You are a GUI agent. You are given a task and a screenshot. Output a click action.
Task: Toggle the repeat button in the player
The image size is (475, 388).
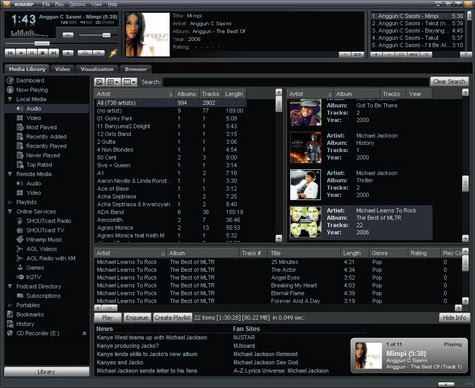(x=99, y=53)
